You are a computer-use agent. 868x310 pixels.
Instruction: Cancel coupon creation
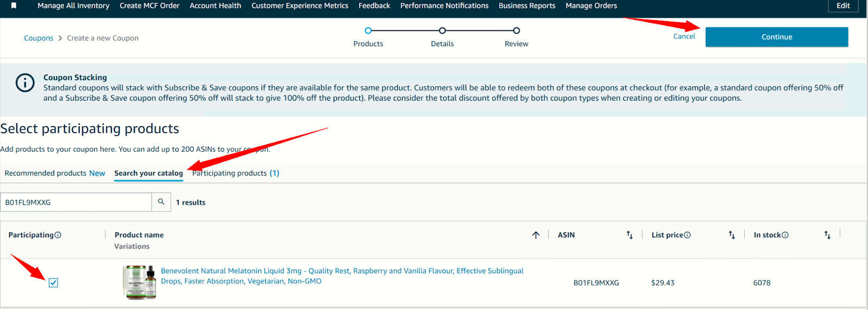684,36
